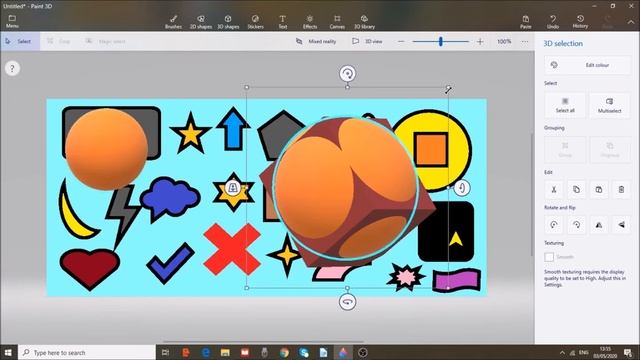The height and width of the screenshot is (360, 640).
Task: Open the 3D library
Action: [364, 22]
